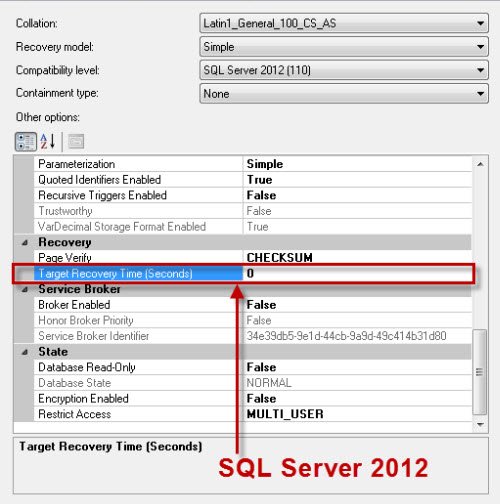Collapse the Recovery category
Viewport: 500px width, 504px height.
[25, 243]
